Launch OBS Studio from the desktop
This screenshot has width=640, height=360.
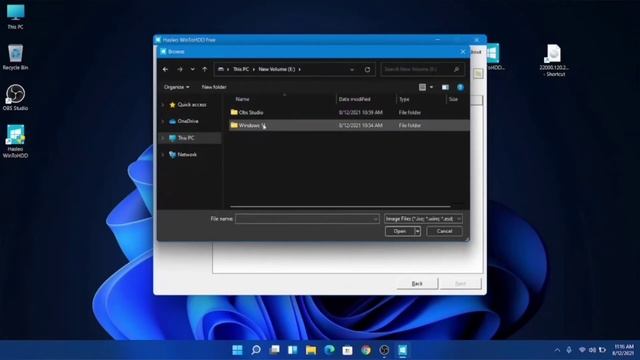coord(15,98)
